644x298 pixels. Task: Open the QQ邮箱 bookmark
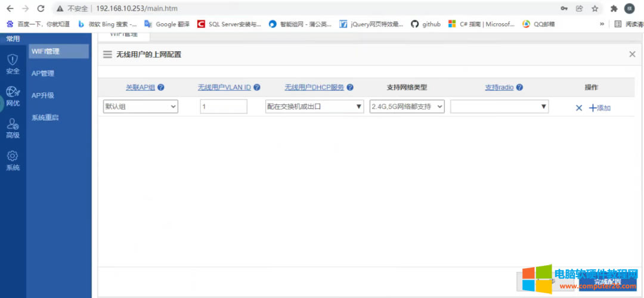point(538,24)
